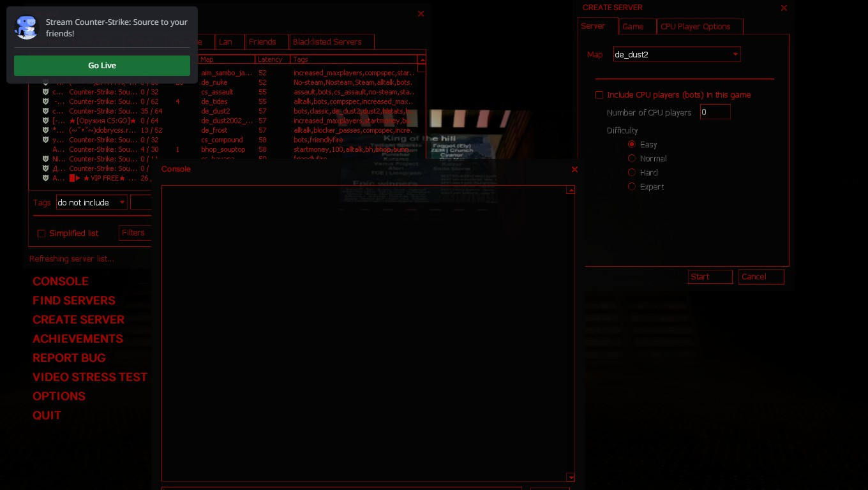This screenshot has height=490, width=868.
Task: Tick the Simplified list checkbox
Action: pos(41,234)
